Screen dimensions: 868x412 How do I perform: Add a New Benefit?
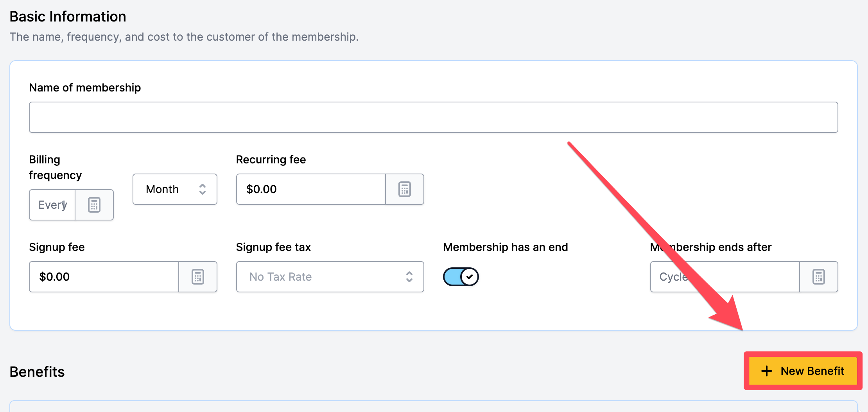[x=803, y=371]
